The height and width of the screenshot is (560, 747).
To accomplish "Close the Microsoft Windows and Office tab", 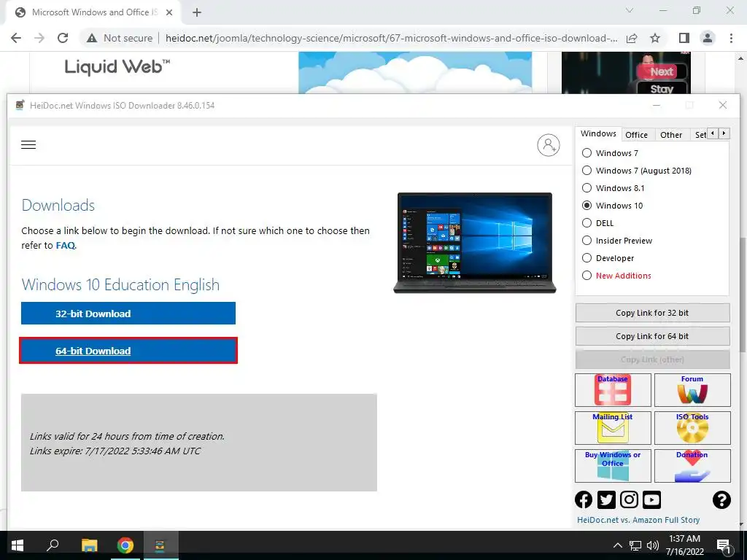I will [169, 12].
